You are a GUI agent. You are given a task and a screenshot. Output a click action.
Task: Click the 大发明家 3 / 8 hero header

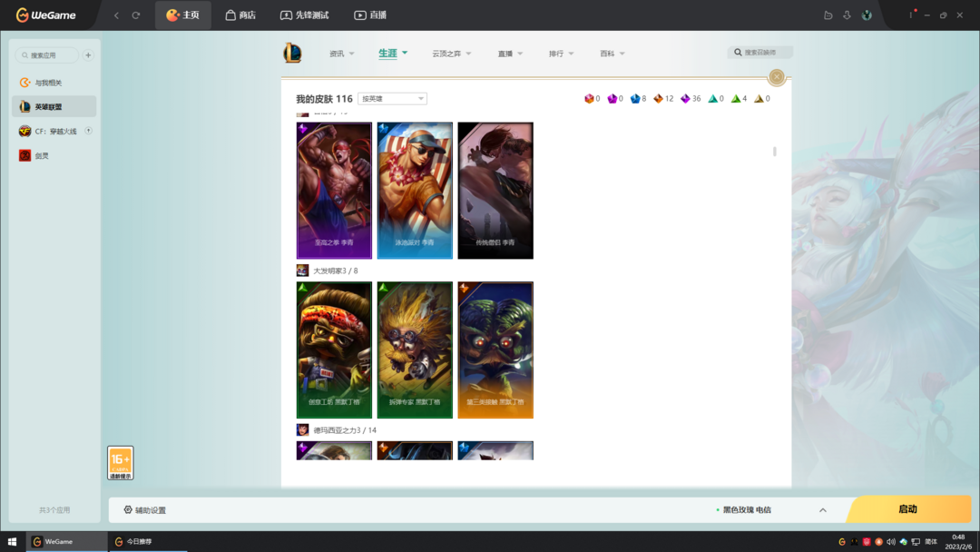[336, 271]
